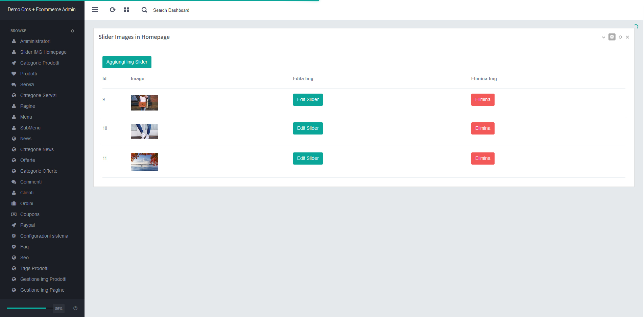Open Prodotti in the sidebar menu
The image size is (644, 317).
tap(28, 74)
